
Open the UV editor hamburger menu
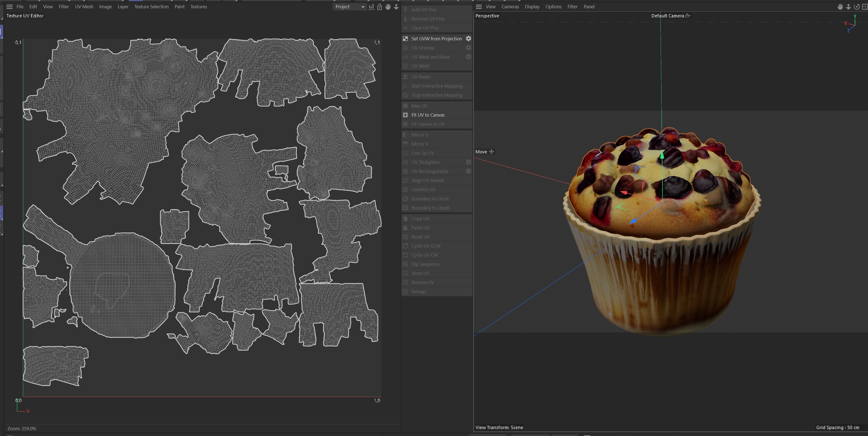tap(9, 7)
